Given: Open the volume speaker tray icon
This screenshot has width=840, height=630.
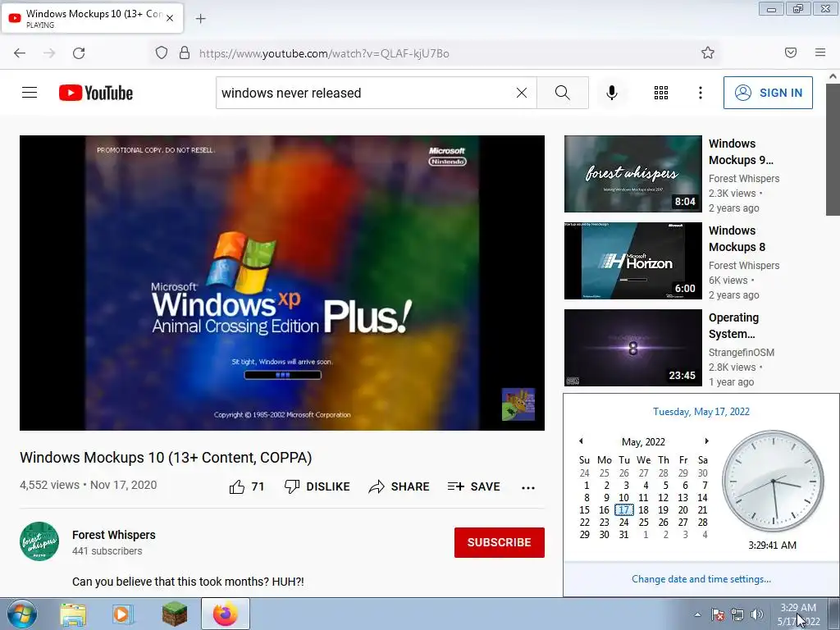Looking at the screenshot, I should pos(757,614).
